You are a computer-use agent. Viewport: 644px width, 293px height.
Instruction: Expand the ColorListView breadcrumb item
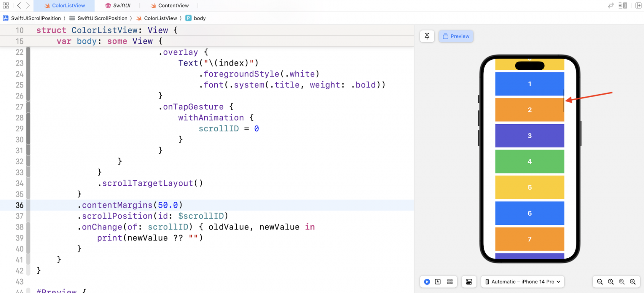tap(160, 18)
